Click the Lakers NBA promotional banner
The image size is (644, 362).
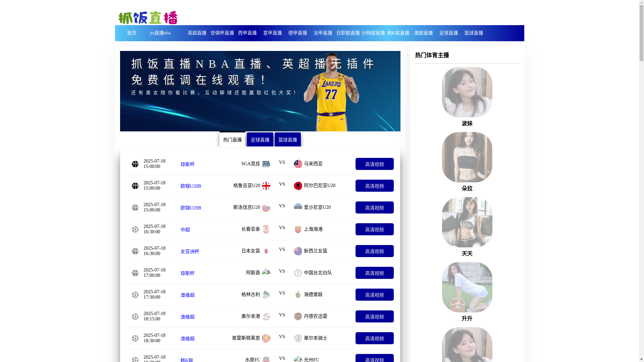260,91
